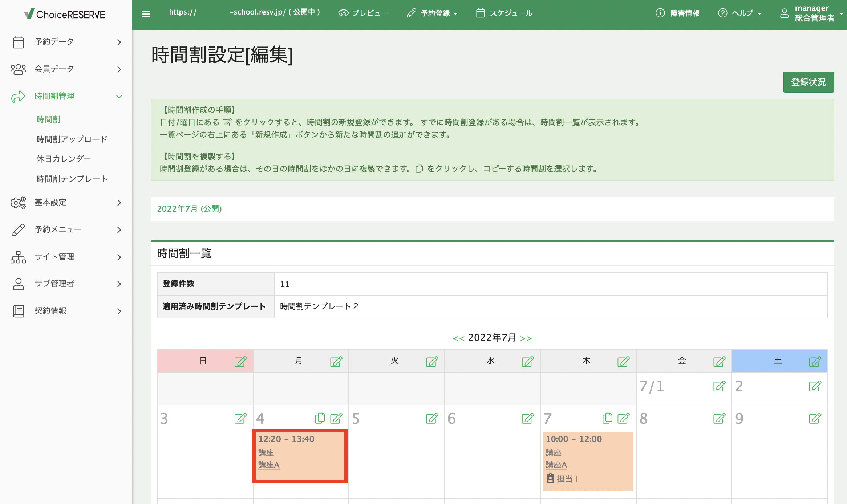Image resolution: width=847 pixels, height=504 pixels.
Task: Click the edit icon in Saturday header
Action: [x=815, y=362]
